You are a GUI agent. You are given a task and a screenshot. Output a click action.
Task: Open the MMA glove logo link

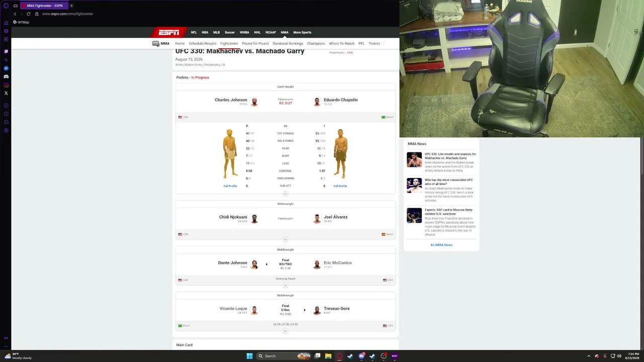tap(161, 44)
